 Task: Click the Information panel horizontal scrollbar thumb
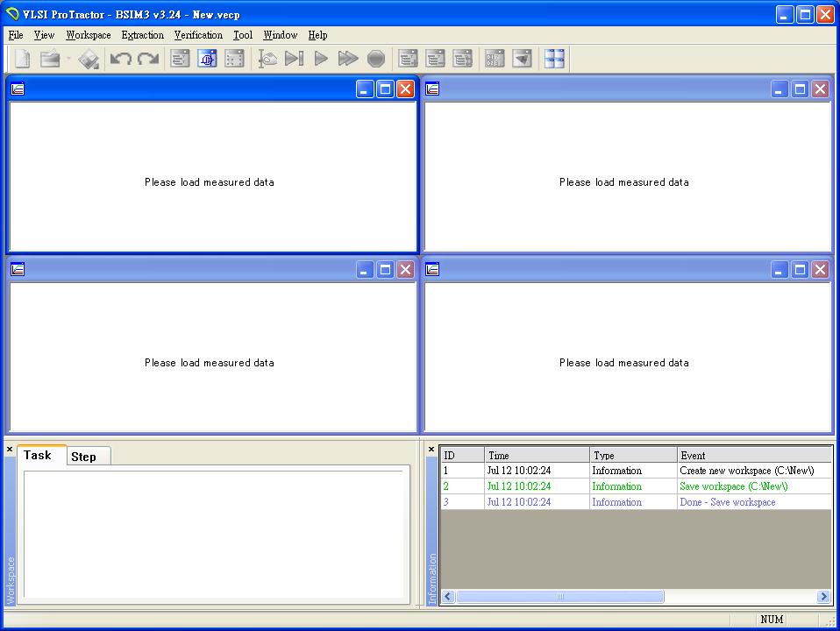click(559, 597)
